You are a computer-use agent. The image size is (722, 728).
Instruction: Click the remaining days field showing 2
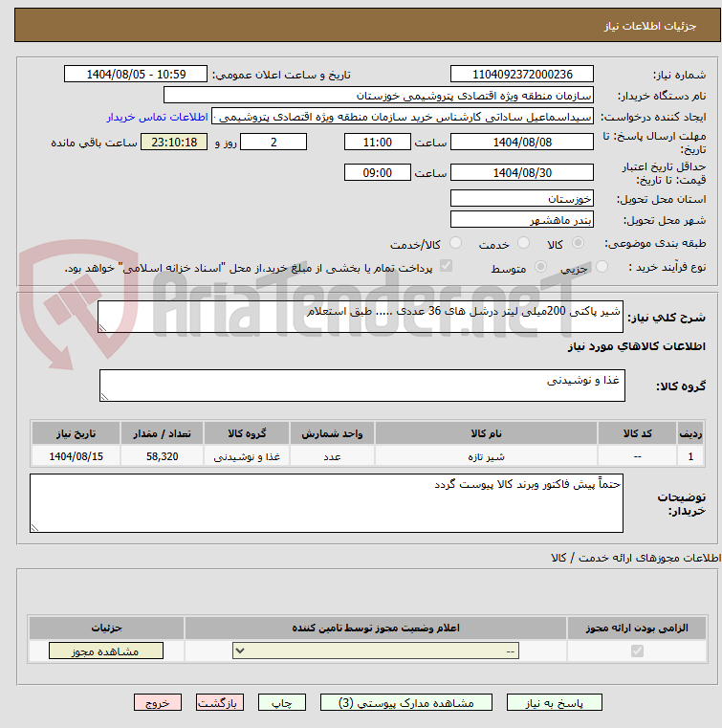(x=273, y=143)
